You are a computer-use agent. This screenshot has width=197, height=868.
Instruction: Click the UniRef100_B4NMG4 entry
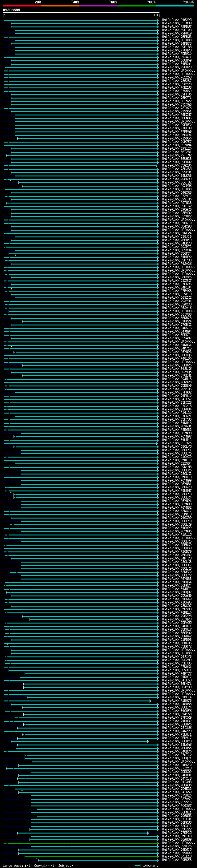(x=177, y=345)
